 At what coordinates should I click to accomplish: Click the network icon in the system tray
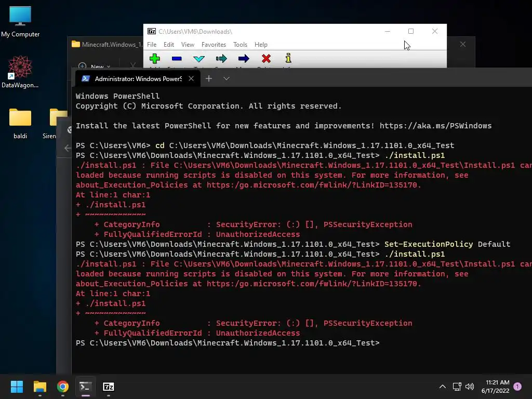click(x=457, y=387)
